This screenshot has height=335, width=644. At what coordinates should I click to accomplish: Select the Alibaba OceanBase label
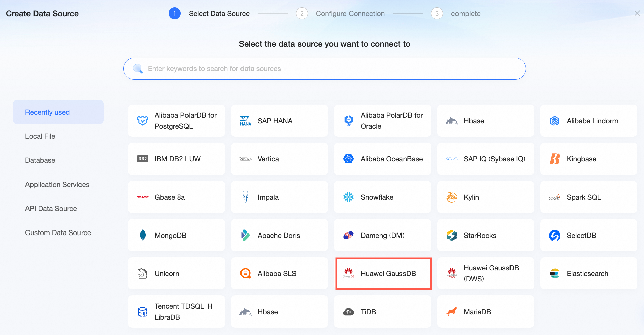pyautogui.click(x=391, y=159)
